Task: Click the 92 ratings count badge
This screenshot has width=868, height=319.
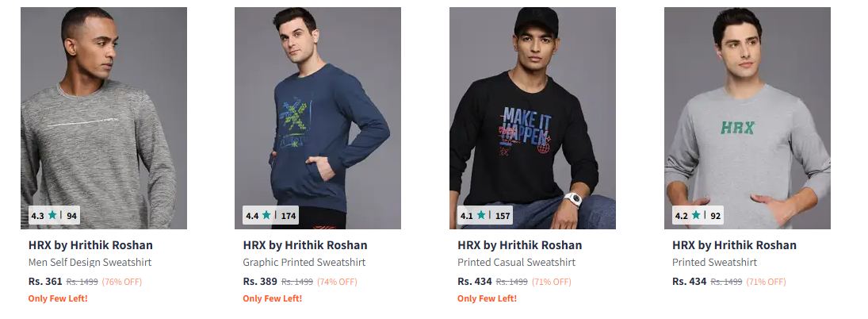Action: click(715, 216)
